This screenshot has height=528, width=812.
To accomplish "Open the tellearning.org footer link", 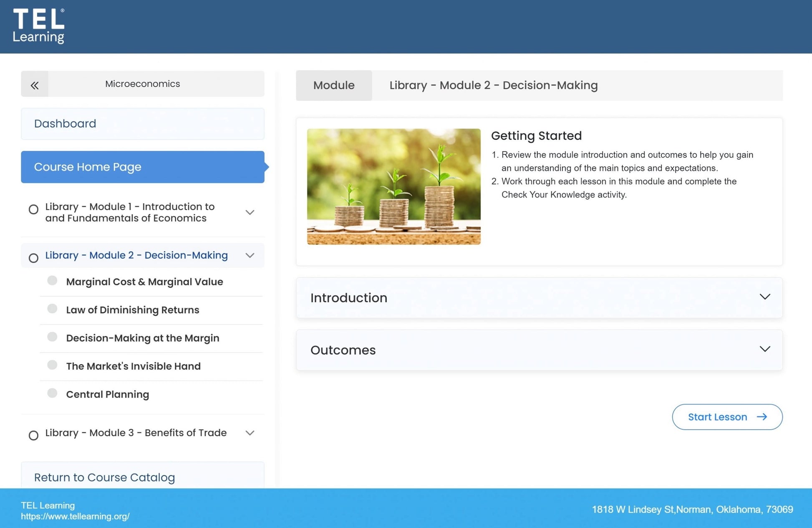I will point(75,516).
